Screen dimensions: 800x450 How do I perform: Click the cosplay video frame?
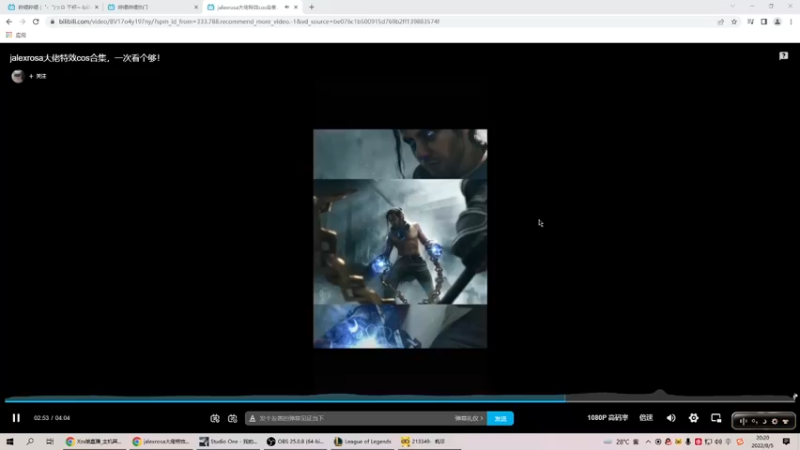400,238
